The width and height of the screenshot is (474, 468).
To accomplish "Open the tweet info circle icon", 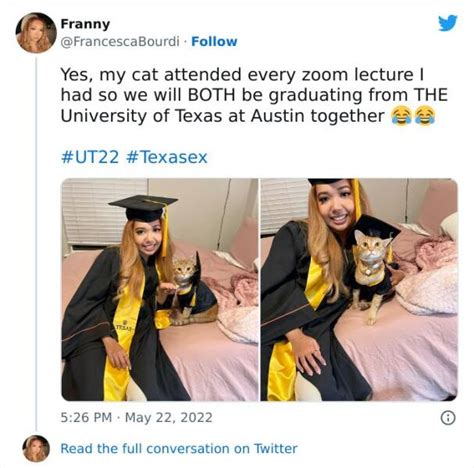I will pos(448,417).
